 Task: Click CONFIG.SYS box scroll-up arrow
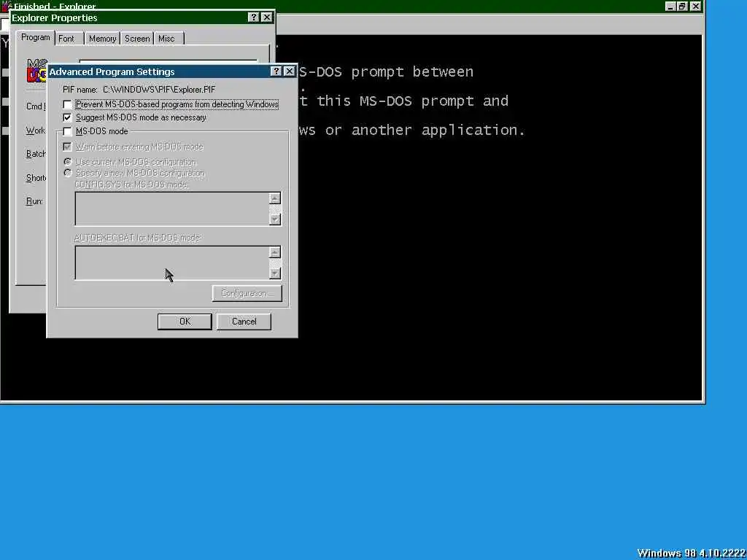click(275, 198)
